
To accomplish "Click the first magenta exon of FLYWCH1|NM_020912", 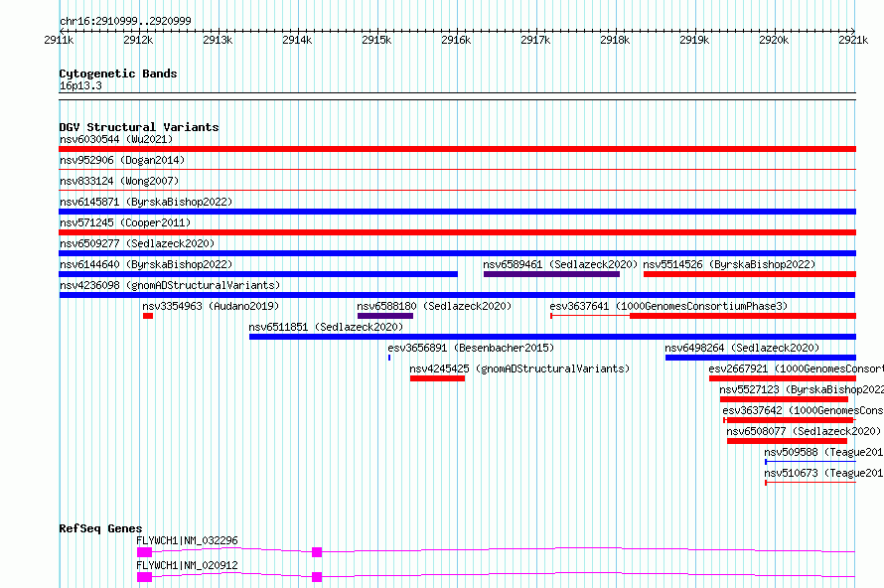I will 144,577.
